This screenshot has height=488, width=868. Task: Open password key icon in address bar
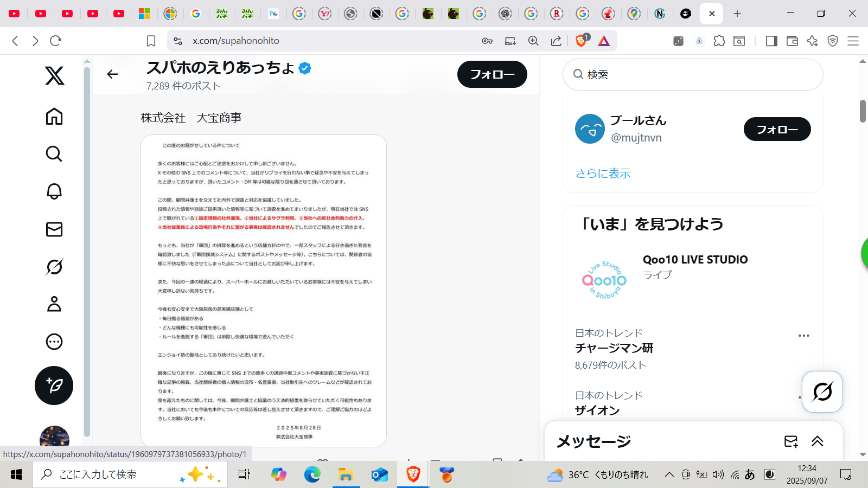click(x=487, y=41)
